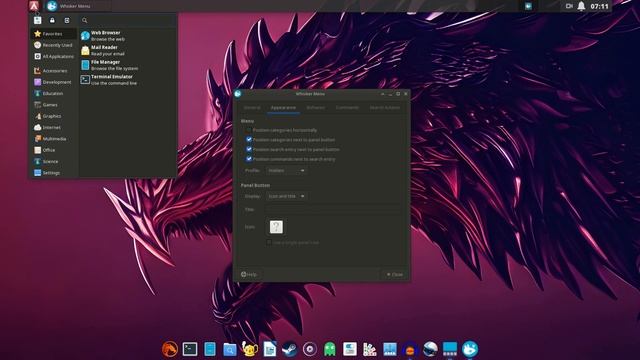Click camera indicator icon in top panel
The image size is (640, 360).
(569, 6)
